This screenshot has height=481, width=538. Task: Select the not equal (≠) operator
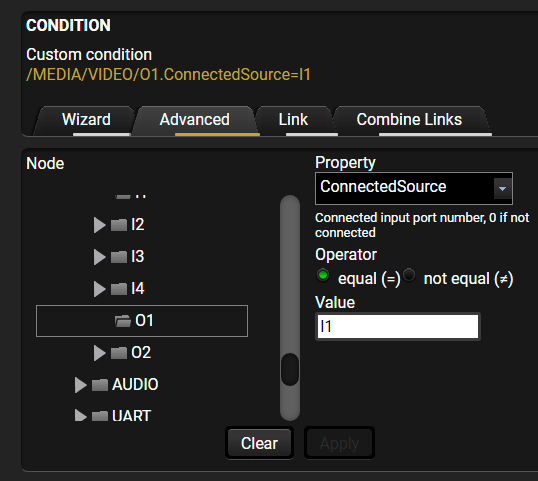pyautogui.click(x=409, y=275)
